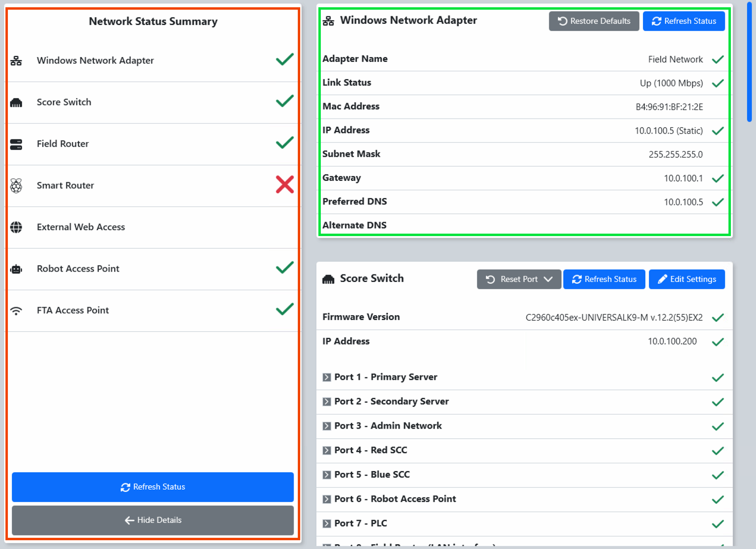Select FTA Access Point in status summary

pos(153,311)
